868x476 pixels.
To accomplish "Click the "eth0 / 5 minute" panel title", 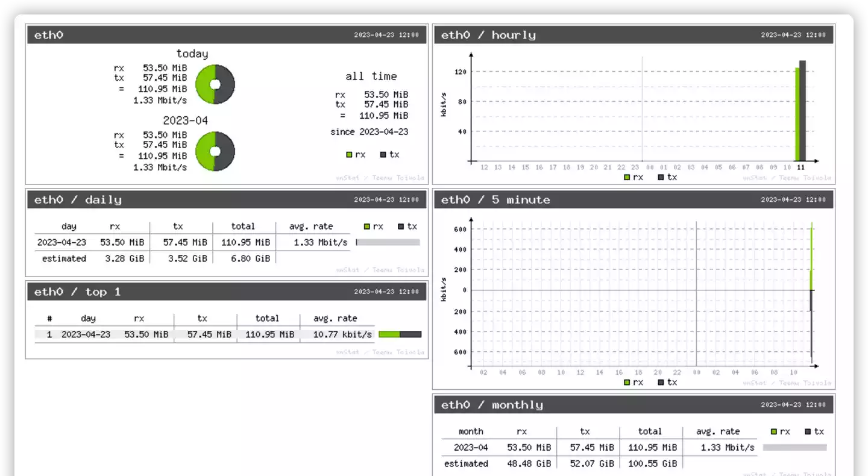I will [495, 200].
